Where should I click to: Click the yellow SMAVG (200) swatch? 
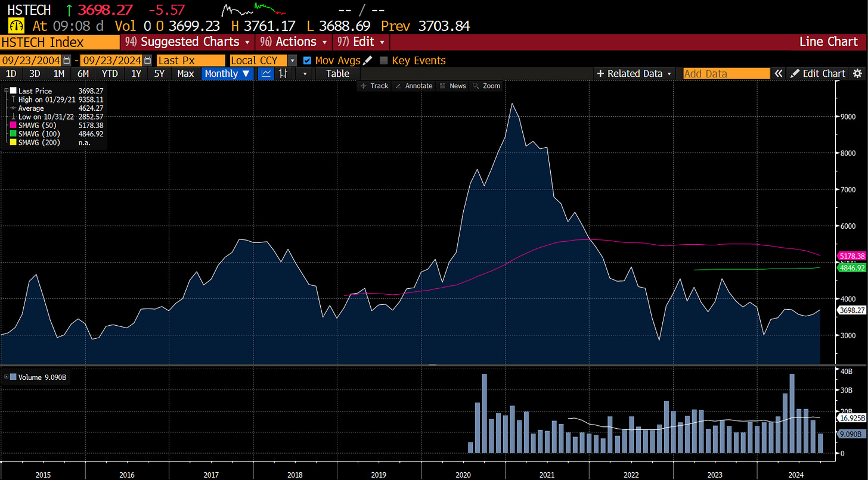click(x=14, y=143)
